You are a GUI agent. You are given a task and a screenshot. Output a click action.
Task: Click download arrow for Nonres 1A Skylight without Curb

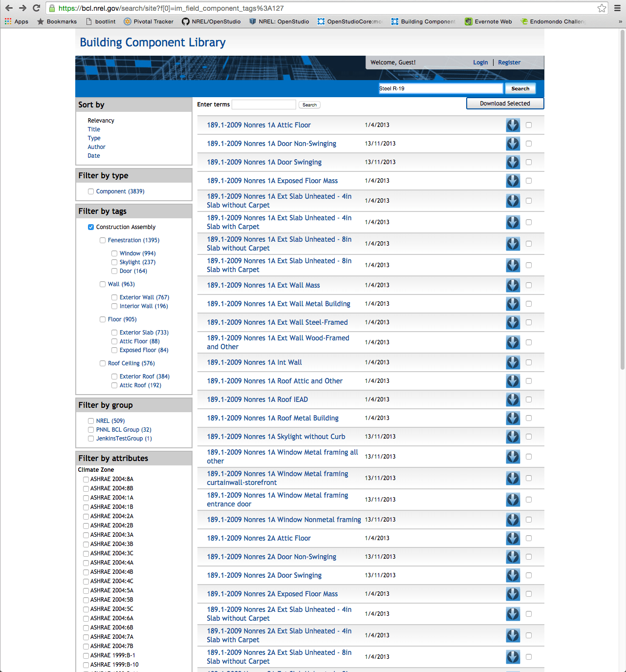pyautogui.click(x=513, y=437)
